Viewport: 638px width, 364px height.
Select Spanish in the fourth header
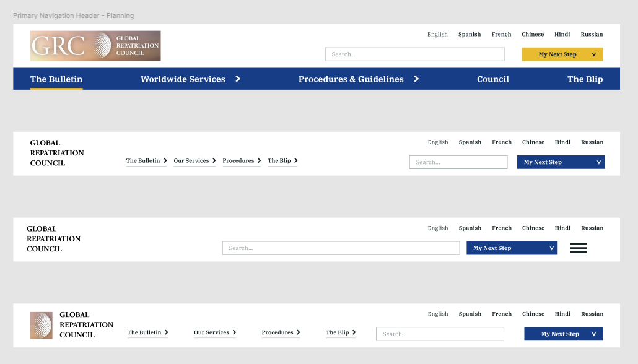coord(470,314)
